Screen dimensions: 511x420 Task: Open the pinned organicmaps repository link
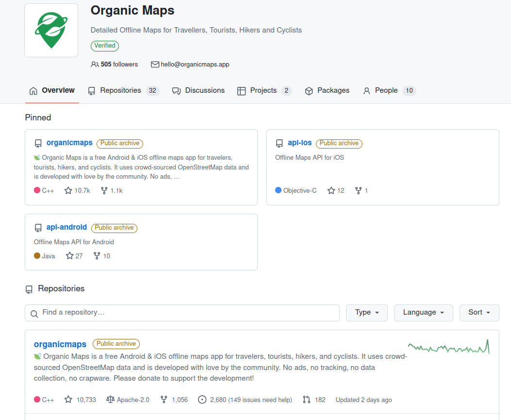[x=69, y=143]
